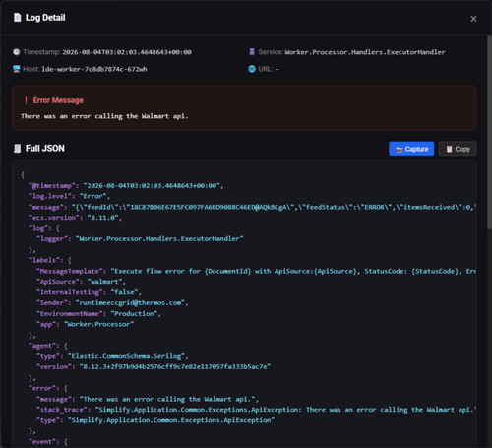
Task: Click the agent "type" Elastic.CommonSchema.Serilog line
Action: coord(112,356)
